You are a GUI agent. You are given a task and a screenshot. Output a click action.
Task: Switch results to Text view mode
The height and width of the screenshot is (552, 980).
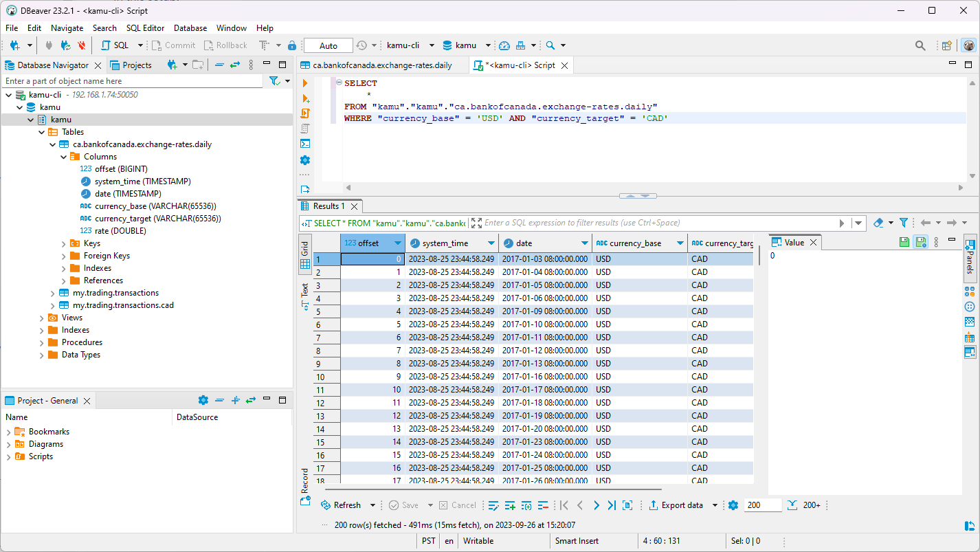click(x=304, y=297)
